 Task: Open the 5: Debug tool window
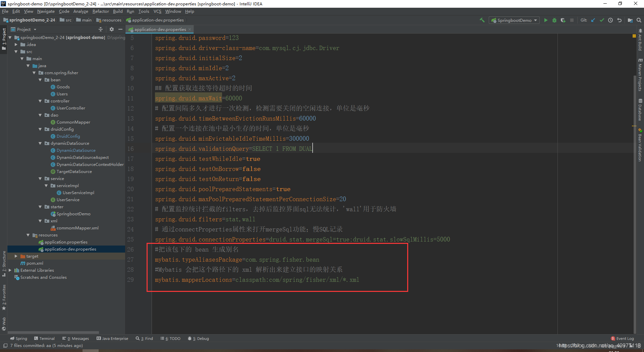198,339
